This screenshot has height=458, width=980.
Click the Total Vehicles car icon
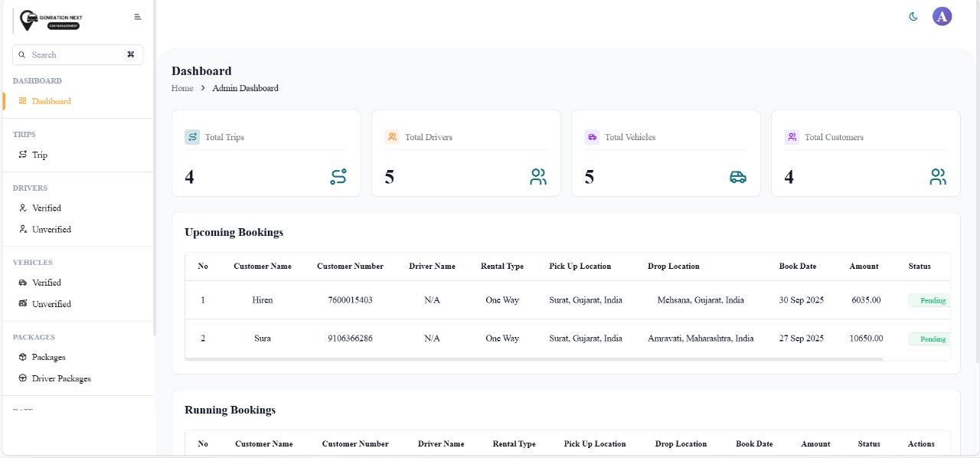(738, 177)
